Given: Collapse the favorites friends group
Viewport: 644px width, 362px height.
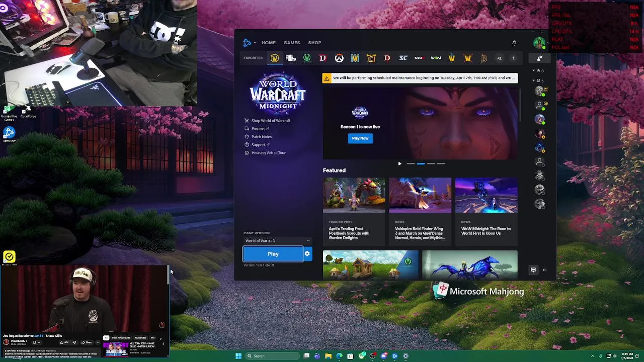Looking at the screenshot, I should point(537,71).
